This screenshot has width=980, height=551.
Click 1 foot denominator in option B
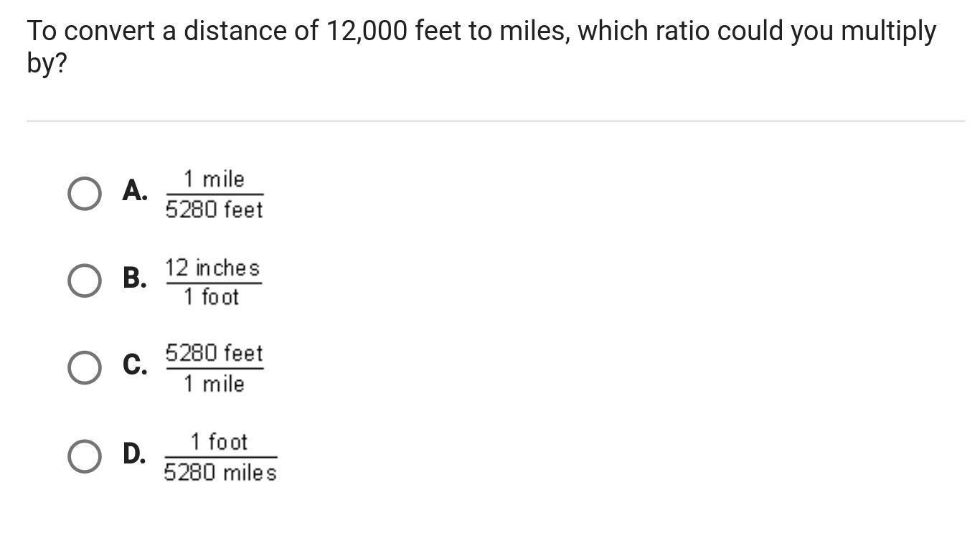(210, 297)
